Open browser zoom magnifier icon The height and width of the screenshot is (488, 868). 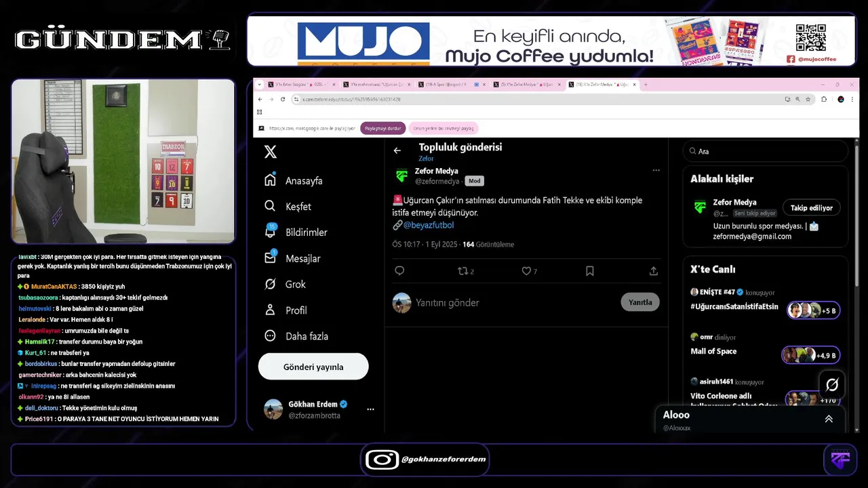[x=798, y=99]
